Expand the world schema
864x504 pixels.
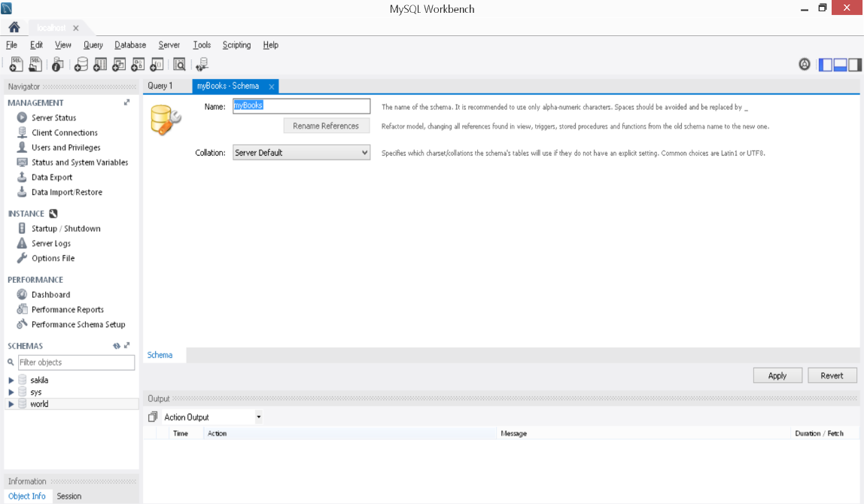point(11,404)
